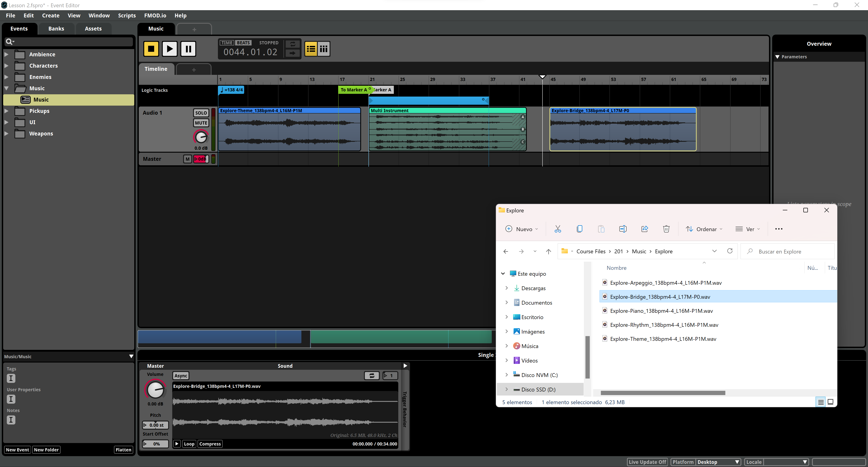The width and height of the screenshot is (868, 467).
Task: Click Course Files in the breadcrumb path
Action: 591,251
